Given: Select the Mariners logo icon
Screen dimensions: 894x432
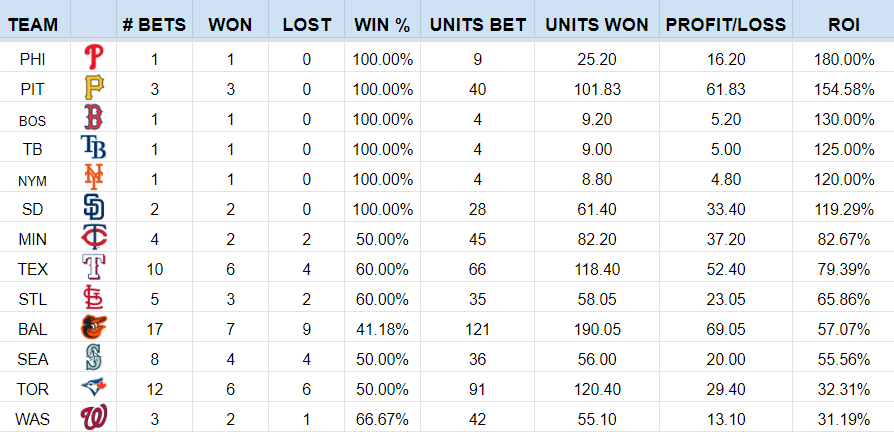Looking at the screenshot, I should coord(94,357).
